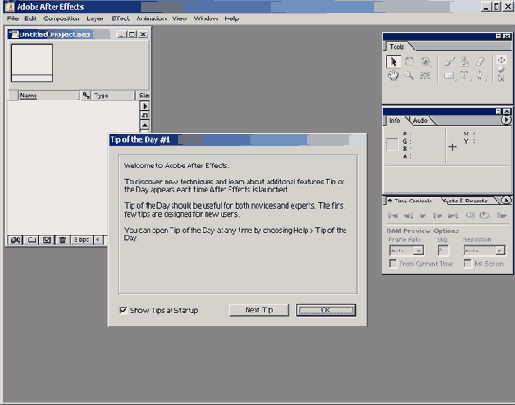This screenshot has width=515, height=405.
Task: Create a new composition from Project window footer
Action: pyautogui.click(x=47, y=240)
